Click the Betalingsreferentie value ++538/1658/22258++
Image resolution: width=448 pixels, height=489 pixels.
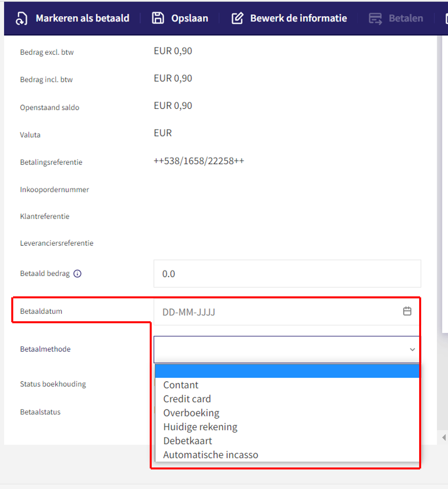pyautogui.click(x=199, y=161)
